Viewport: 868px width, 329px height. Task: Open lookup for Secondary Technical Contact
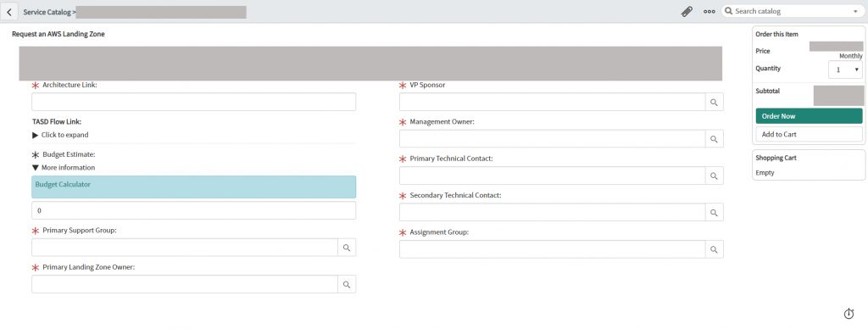tap(714, 212)
